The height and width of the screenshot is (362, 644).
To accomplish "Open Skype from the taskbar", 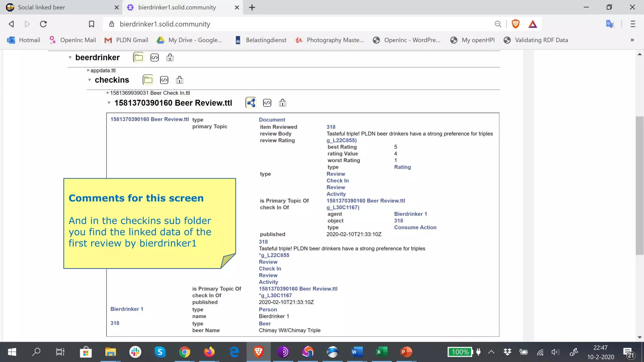I will pos(160,352).
